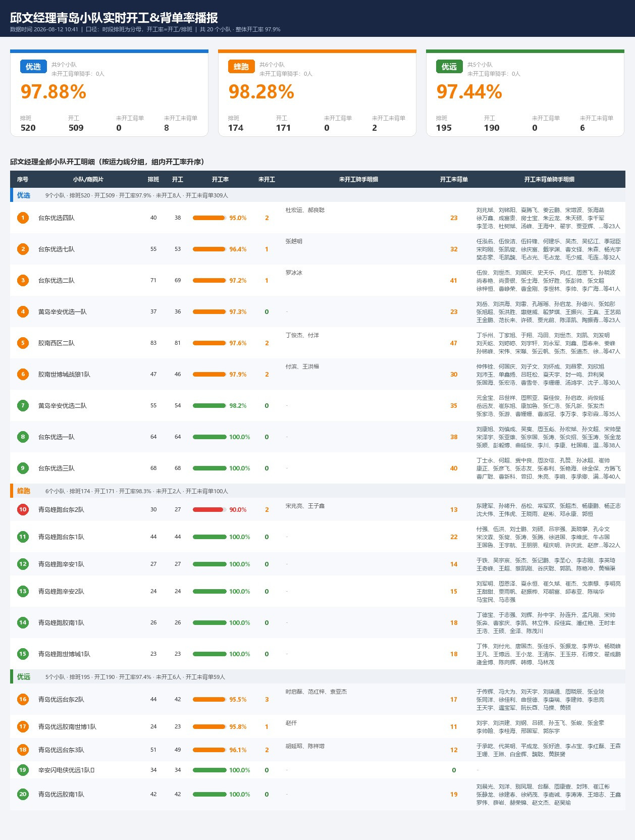This screenshot has height=840, width=635.
Task: Click the section heading 邱文经理全部小队开工明细
Action: [107, 162]
